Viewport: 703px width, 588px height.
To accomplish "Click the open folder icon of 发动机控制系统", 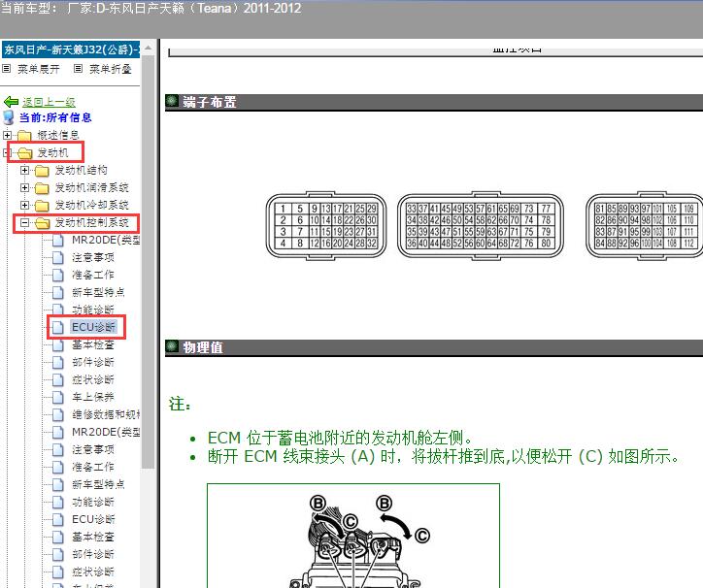I will click(42, 223).
